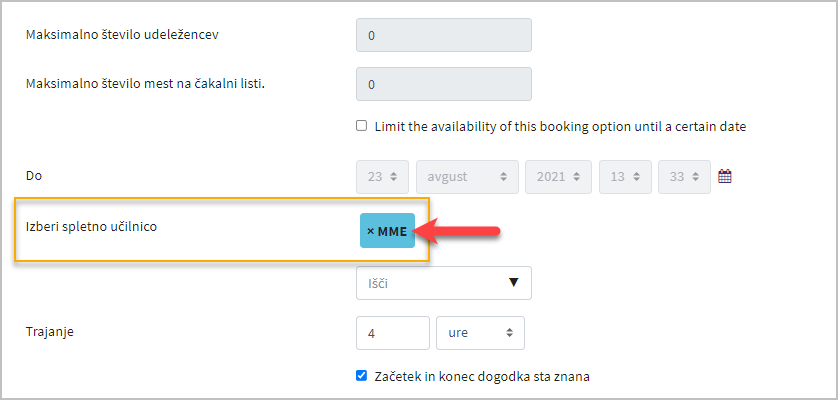Open the day dropdown showing 23
The width and height of the screenshot is (838, 400).
(x=383, y=176)
